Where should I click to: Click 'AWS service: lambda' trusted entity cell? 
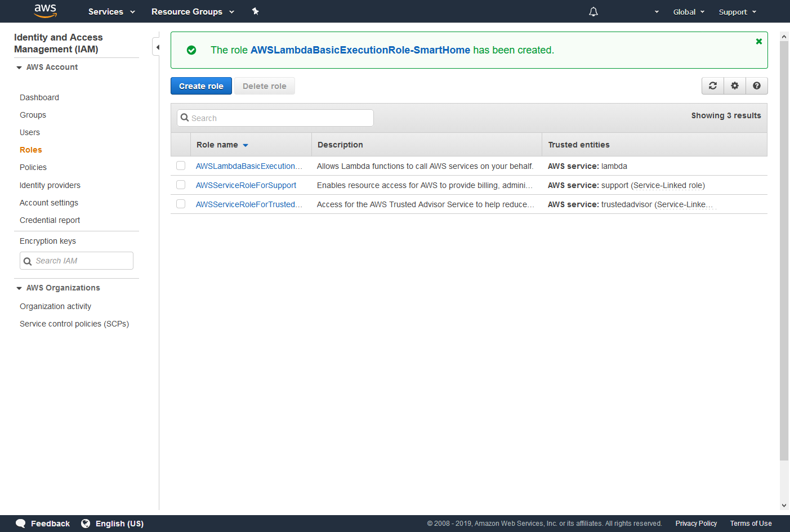(587, 166)
